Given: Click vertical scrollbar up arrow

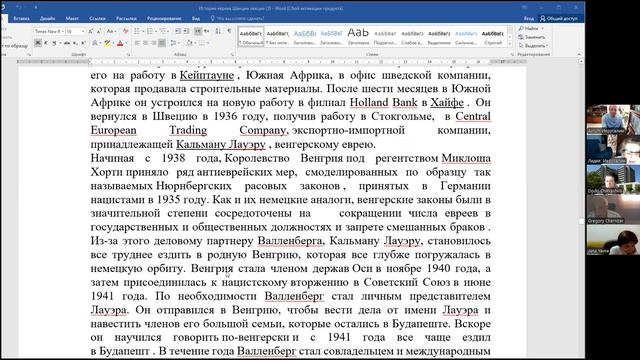Looking at the screenshot, I should click(581, 62).
